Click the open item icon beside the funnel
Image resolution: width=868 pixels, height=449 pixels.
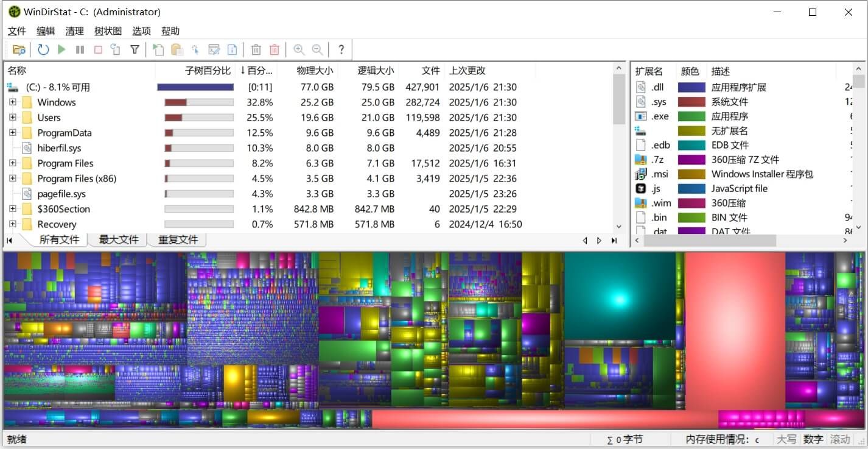pos(158,49)
